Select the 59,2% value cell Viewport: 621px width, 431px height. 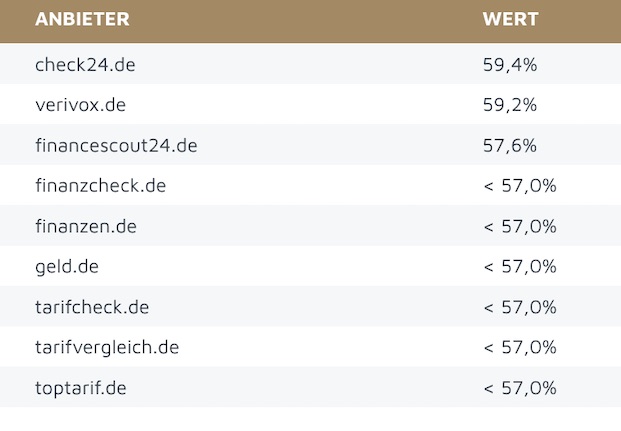tap(510, 105)
